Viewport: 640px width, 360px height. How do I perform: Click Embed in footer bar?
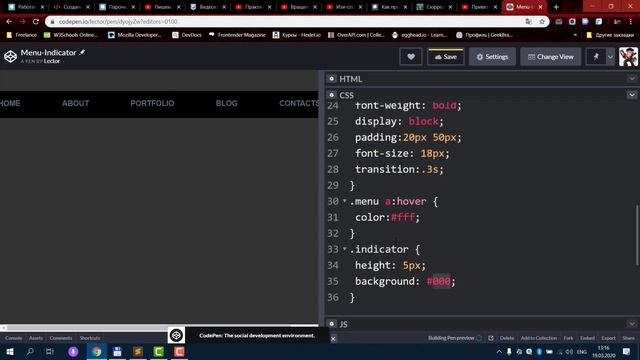[x=587, y=338]
